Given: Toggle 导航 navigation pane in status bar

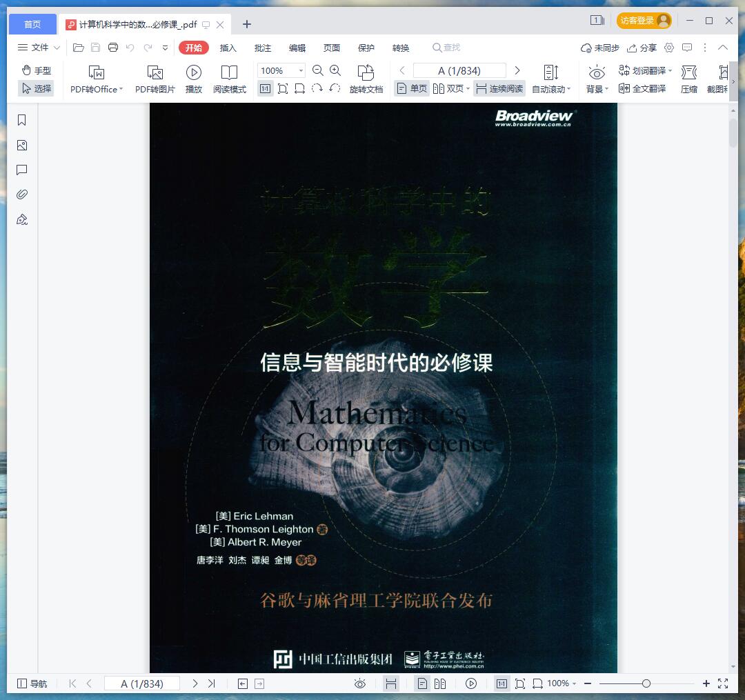Looking at the screenshot, I should pyautogui.click(x=32, y=683).
